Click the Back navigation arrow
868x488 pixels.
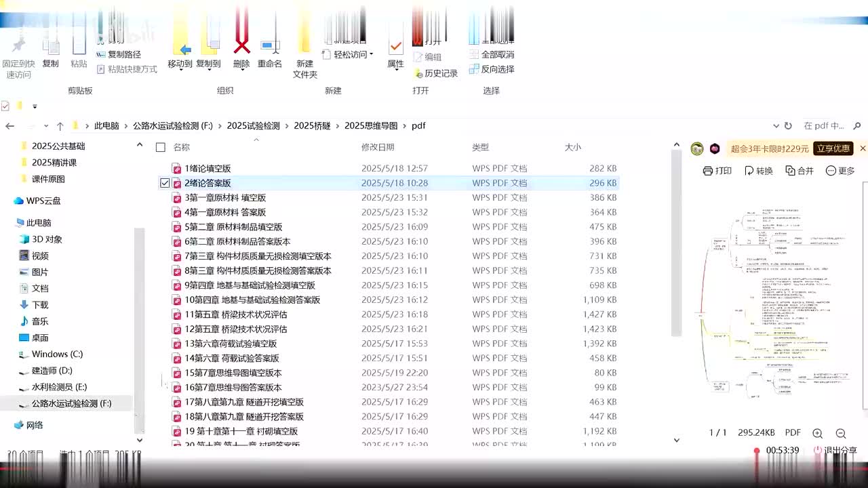[9, 126]
